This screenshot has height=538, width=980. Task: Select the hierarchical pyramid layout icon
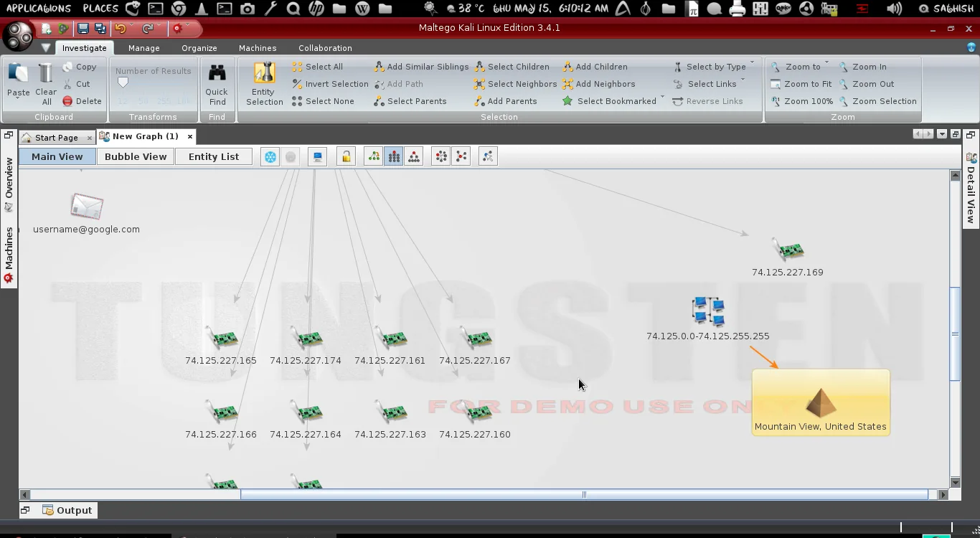tap(414, 156)
